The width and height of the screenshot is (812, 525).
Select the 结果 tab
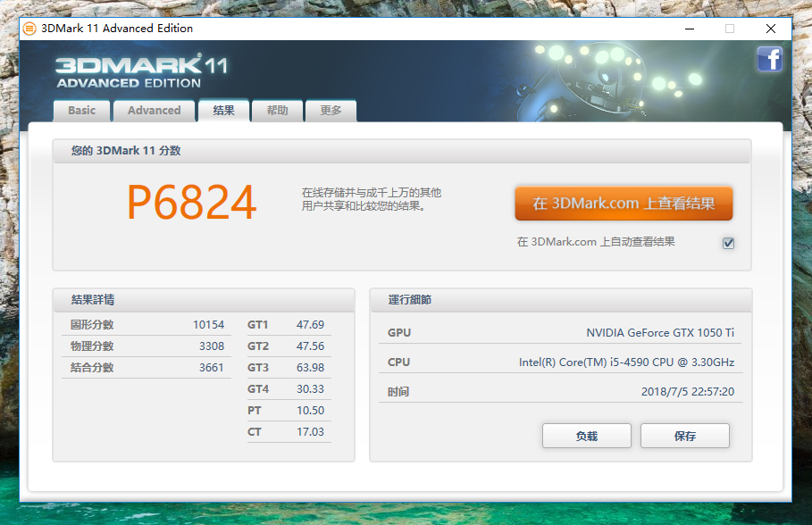click(x=223, y=111)
